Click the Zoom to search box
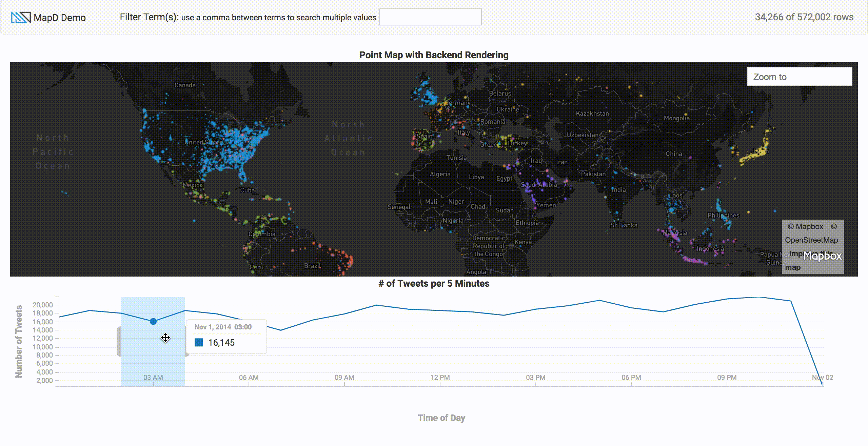 [799, 77]
